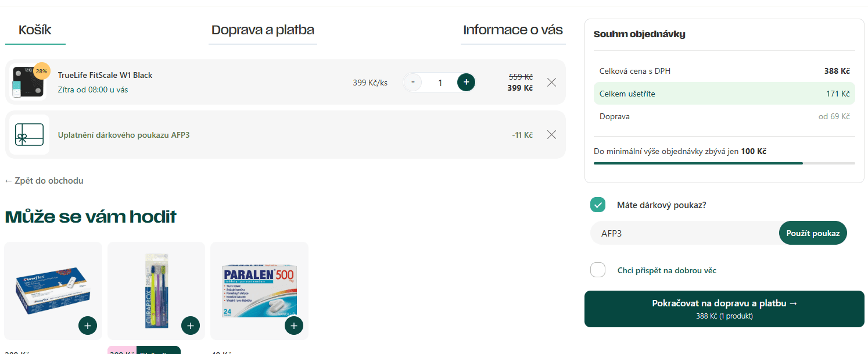The image size is (868, 354).
Task: Decrease quantity of TrueLife FitScale W1 Black
Action: (x=413, y=82)
